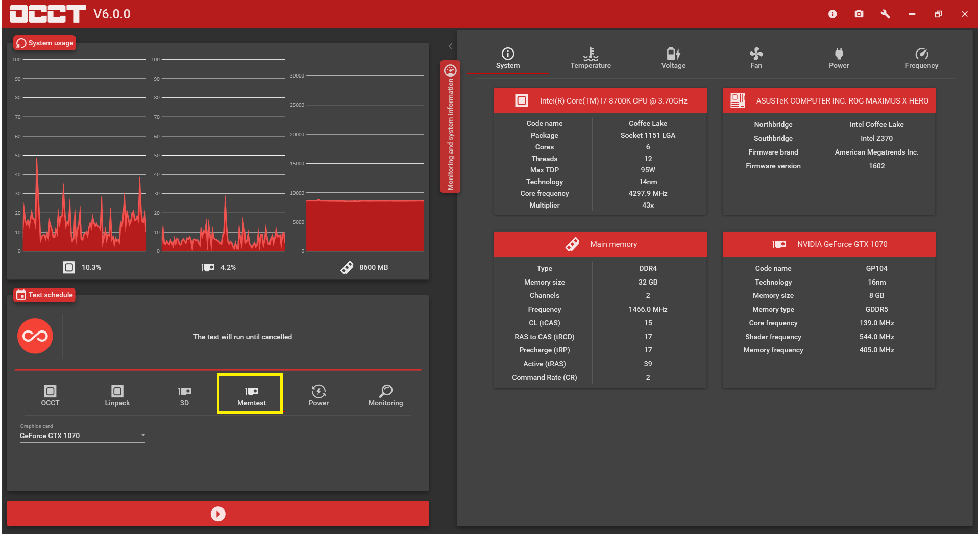This screenshot has height=536, width=980.
Task: Open the Monitoring test option
Action: tap(385, 395)
